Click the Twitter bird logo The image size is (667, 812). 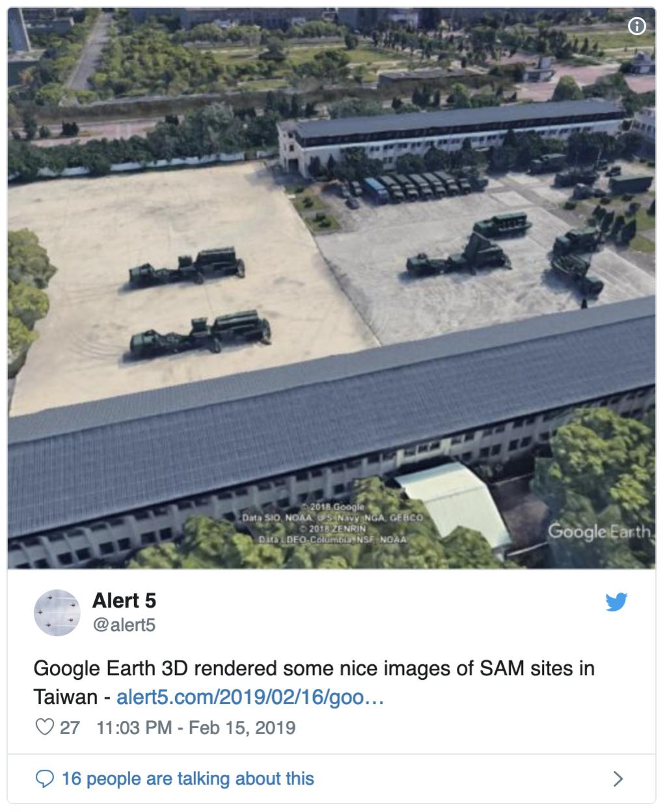click(616, 603)
